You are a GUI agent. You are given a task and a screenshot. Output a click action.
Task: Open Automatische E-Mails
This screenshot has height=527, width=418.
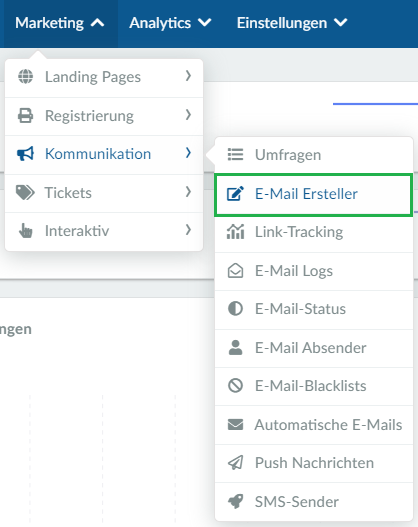click(x=314, y=425)
